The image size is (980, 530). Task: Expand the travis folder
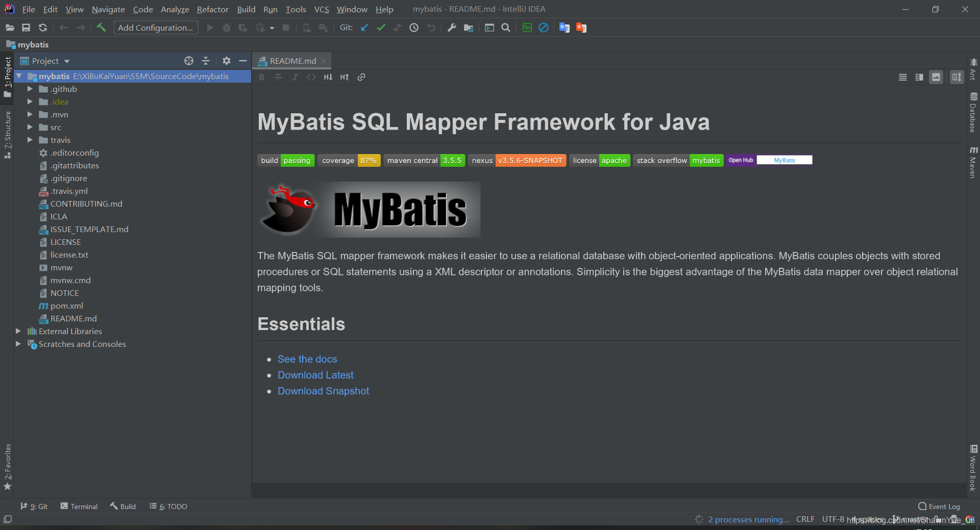(30, 140)
